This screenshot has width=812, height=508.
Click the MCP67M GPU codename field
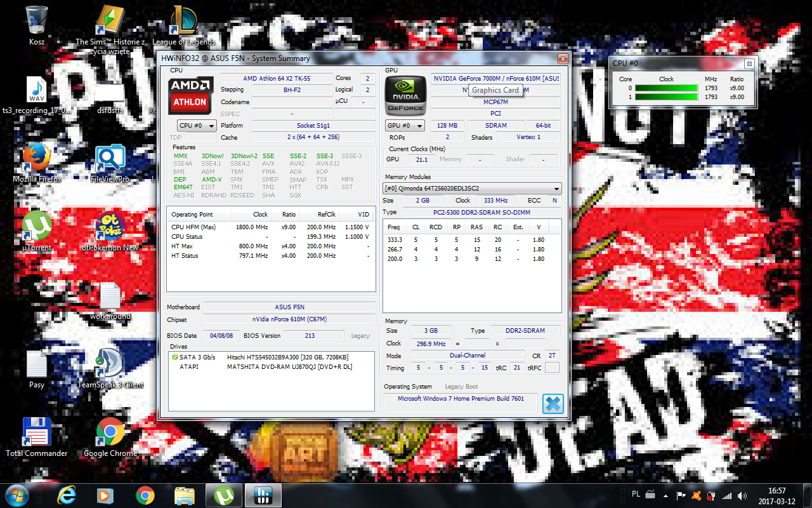coord(496,102)
